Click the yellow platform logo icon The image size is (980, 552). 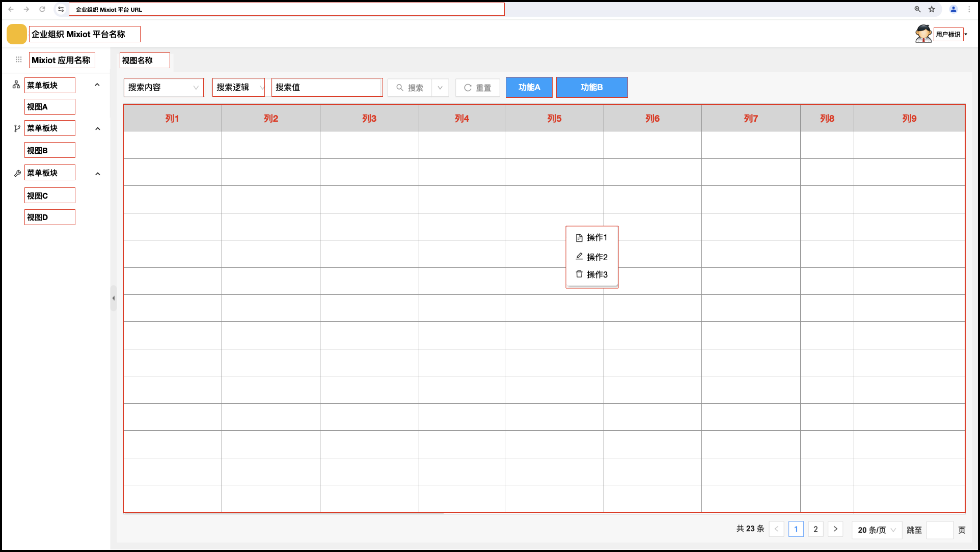coord(16,34)
